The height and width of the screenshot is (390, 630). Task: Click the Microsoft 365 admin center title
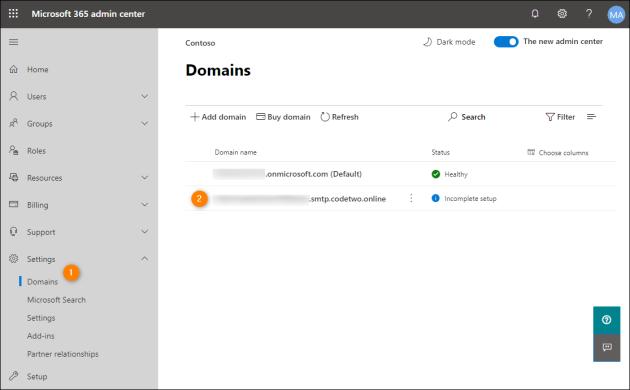88,14
